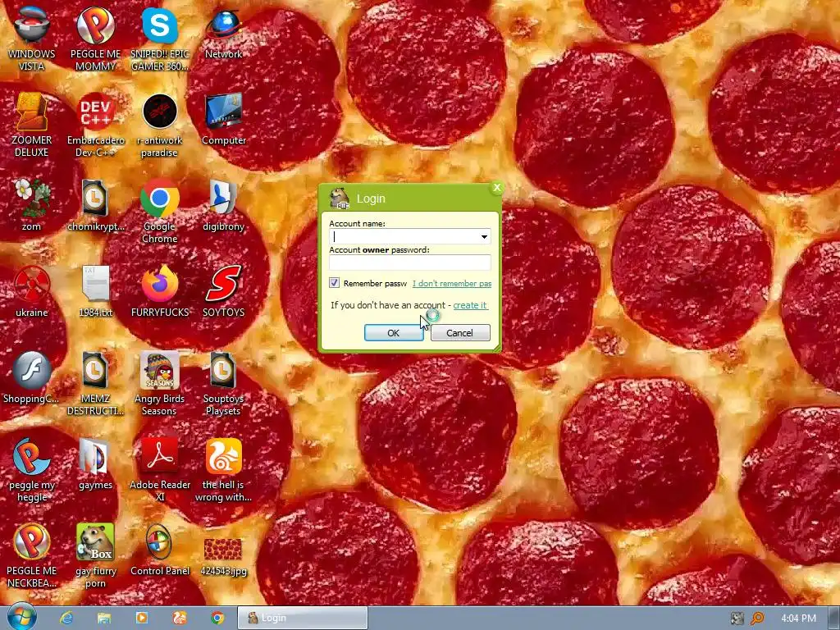Open the orange magnifier tray icon
This screenshot has width=840, height=630.
point(757,619)
